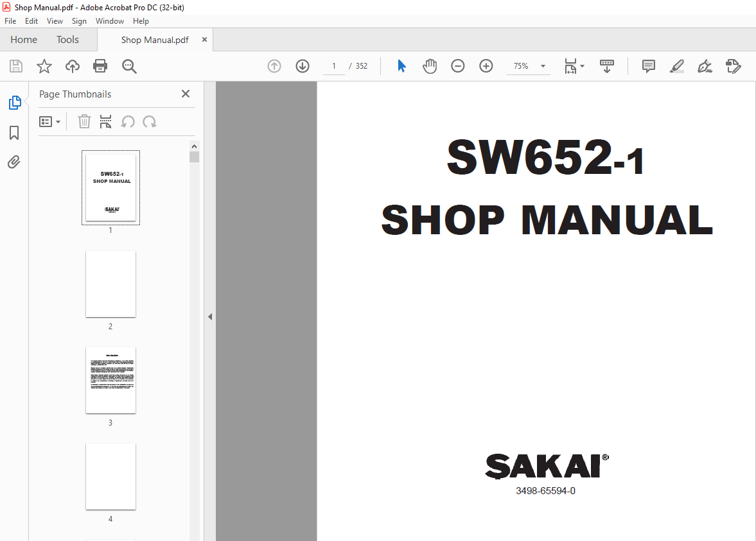Add document to starred with star icon

click(44, 66)
